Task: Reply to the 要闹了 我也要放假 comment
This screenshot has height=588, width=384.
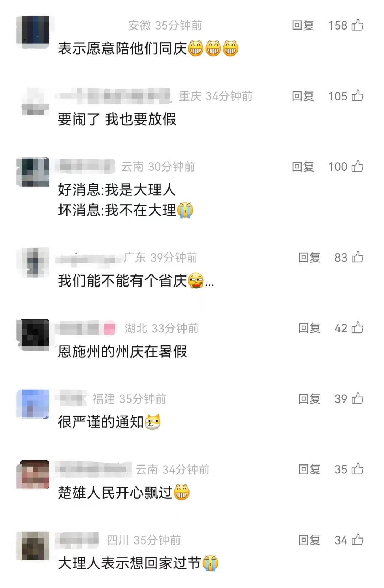Action: coord(303,96)
